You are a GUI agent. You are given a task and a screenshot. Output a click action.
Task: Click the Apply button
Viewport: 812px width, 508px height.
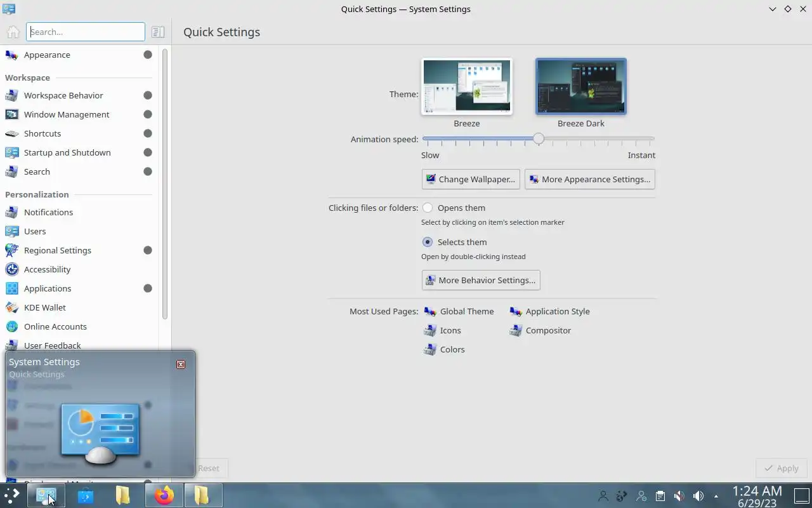pos(782,468)
